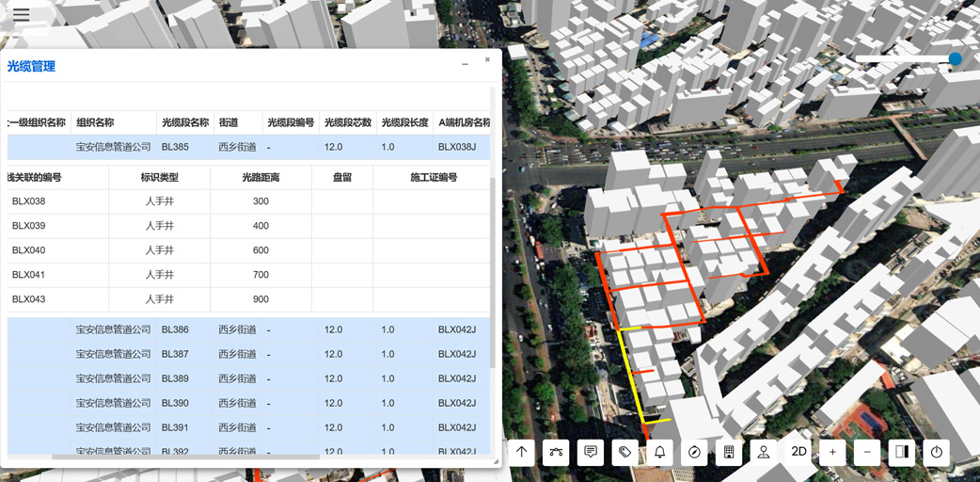This screenshot has height=482, width=980.
Task: Zoom in with the plus button
Action: coord(832,452)
